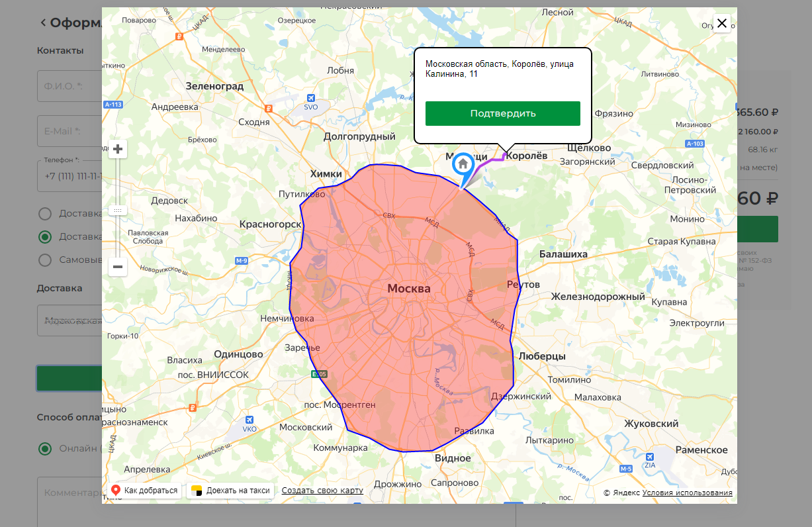Click the map zoom slider handle
The height and width of the screenshot is (527, 812).
(118, 210)
